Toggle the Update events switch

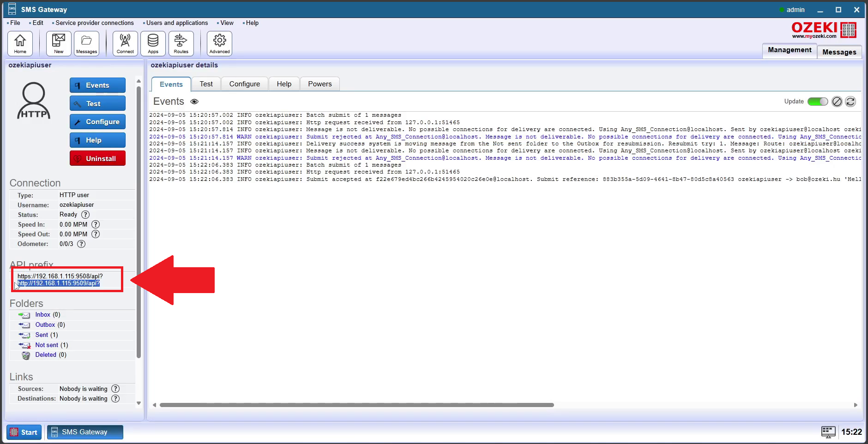coord(818,102)
